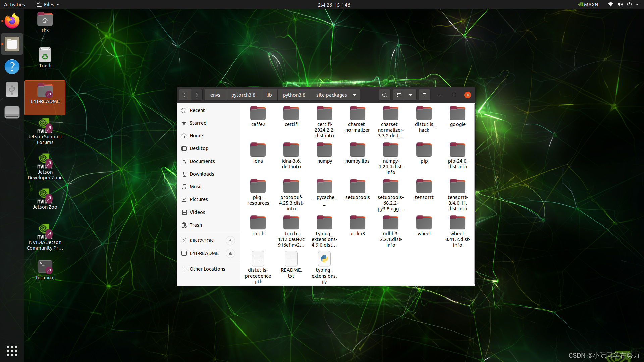Open Other Locations in sidebar

click(208, 269)
